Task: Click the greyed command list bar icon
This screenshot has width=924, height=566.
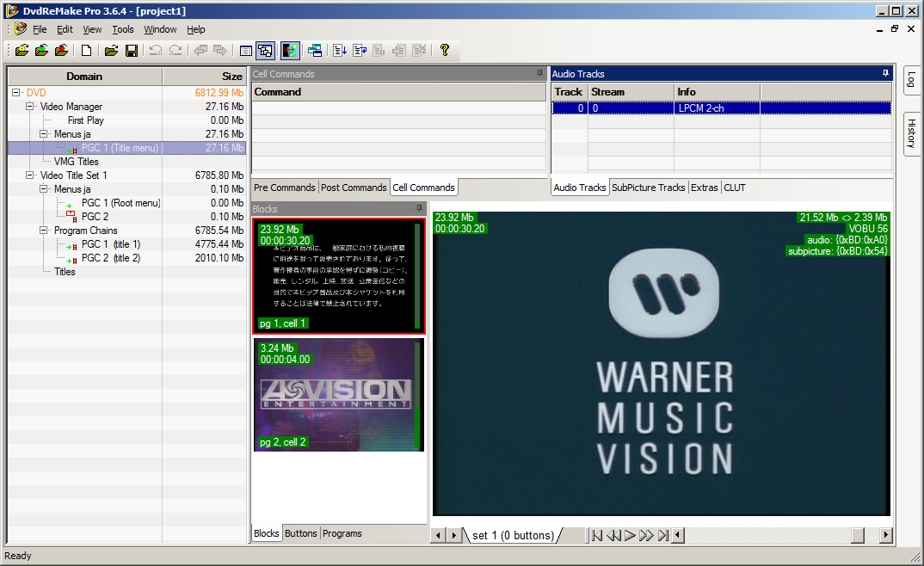Action: click(379, 51)
